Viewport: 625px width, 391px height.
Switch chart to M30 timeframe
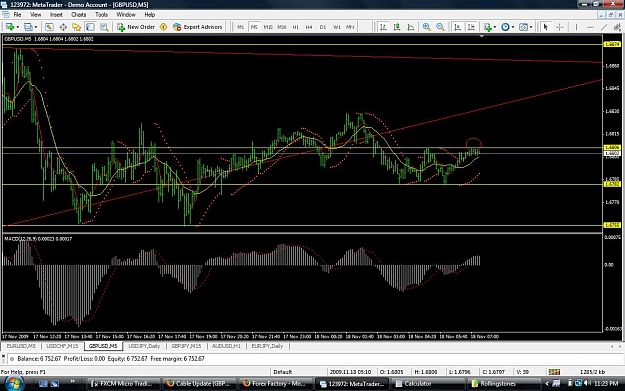click(x=282, y=27)
